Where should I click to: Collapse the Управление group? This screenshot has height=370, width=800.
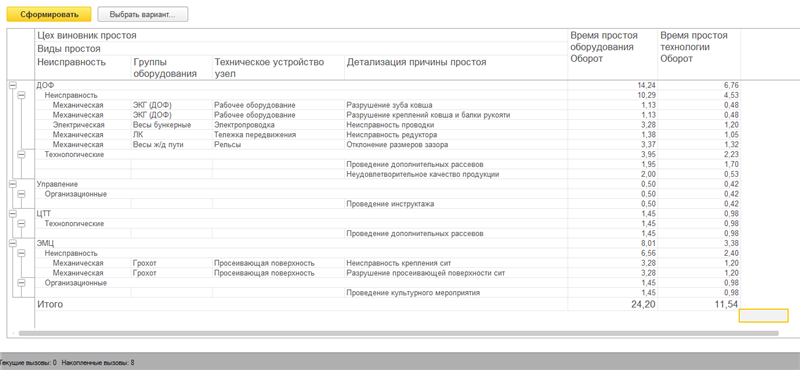pos(13,184)
